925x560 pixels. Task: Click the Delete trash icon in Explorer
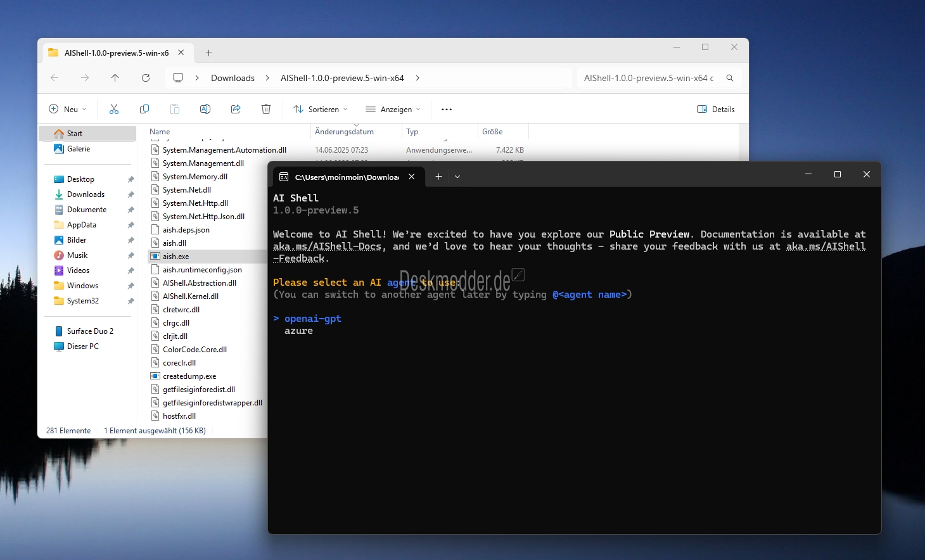266,109
